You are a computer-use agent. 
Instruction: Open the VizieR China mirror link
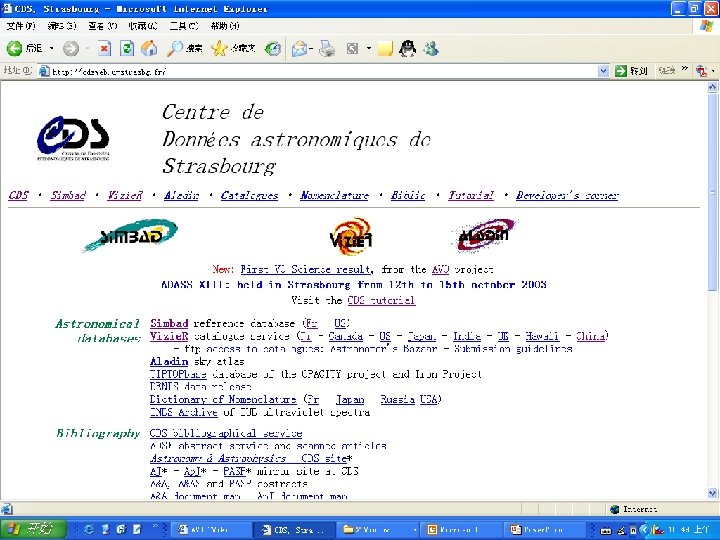[591, 336]
